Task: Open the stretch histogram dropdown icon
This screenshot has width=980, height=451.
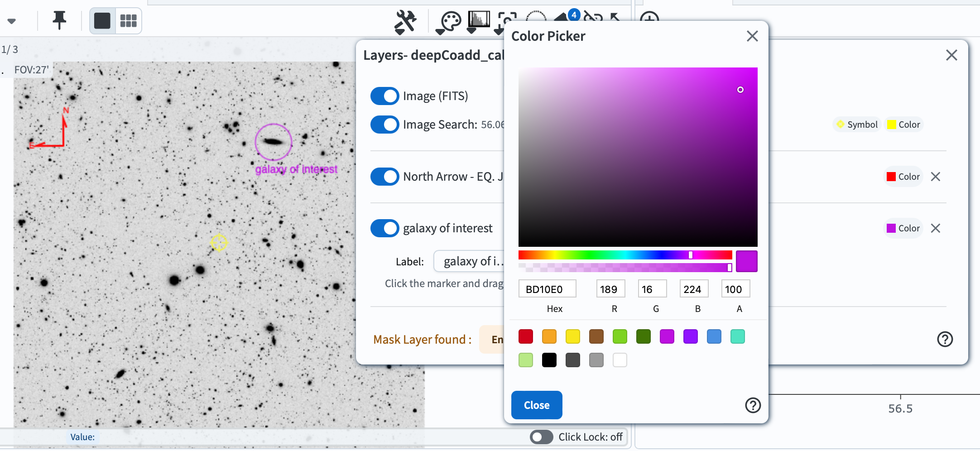Action: [478, 22]
